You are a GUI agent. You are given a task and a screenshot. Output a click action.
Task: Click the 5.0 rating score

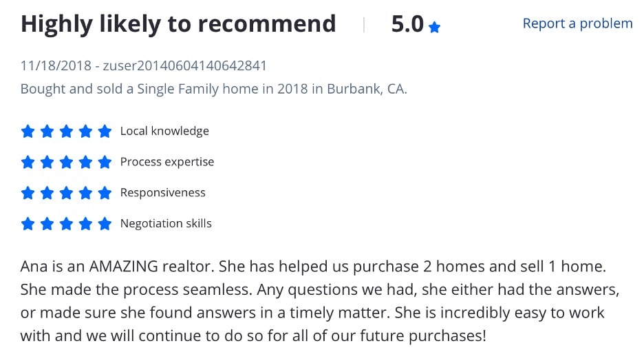pyautogui.click(x=407, y=24)
